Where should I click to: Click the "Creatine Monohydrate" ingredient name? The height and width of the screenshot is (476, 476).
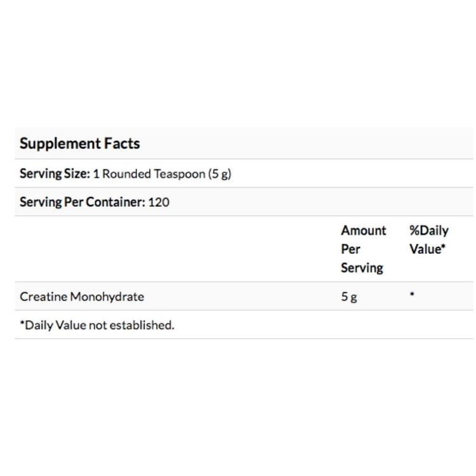point(82,296)
